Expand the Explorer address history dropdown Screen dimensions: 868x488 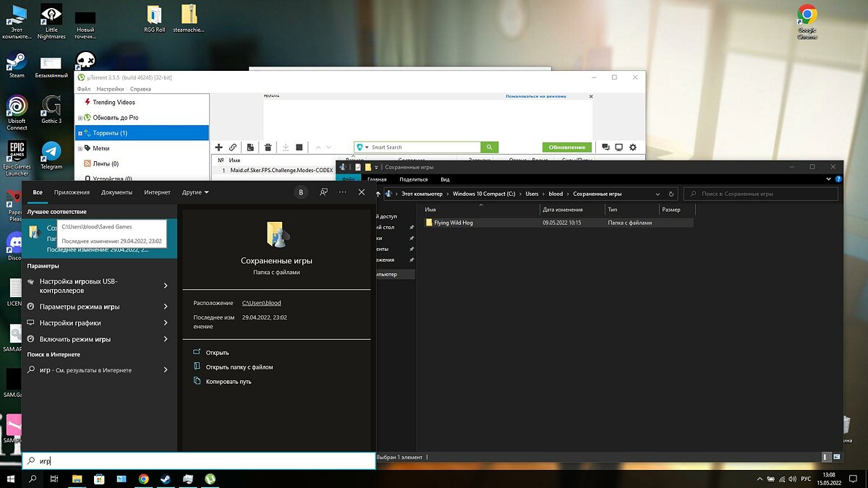coord(657,194)
